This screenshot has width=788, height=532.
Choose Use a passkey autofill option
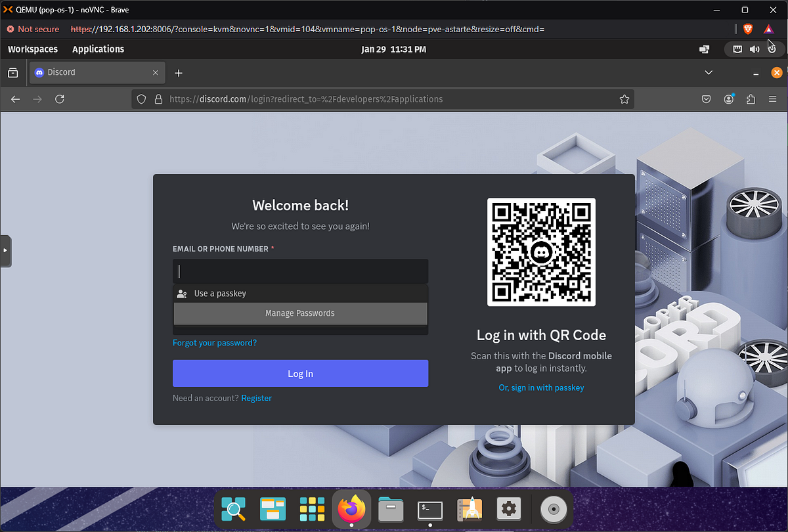click(x=300, y=294)
